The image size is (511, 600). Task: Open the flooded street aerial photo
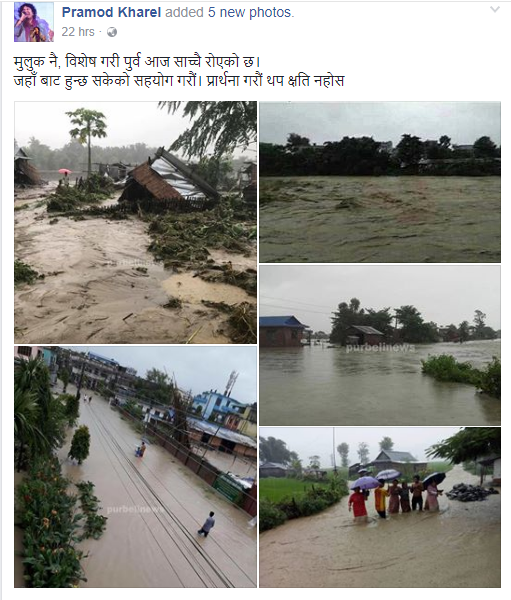pyautogui.click(x=136, y=467)
